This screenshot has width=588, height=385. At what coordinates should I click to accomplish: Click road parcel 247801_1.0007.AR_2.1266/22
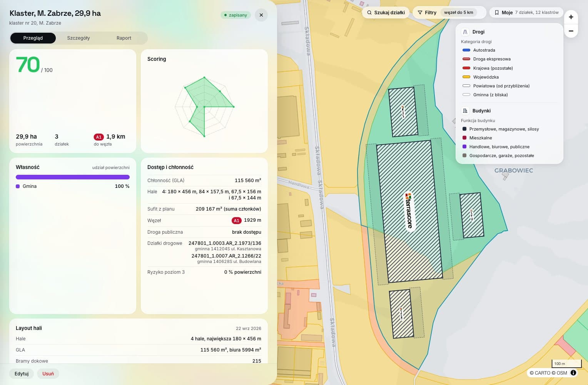(x=226, y=256)
